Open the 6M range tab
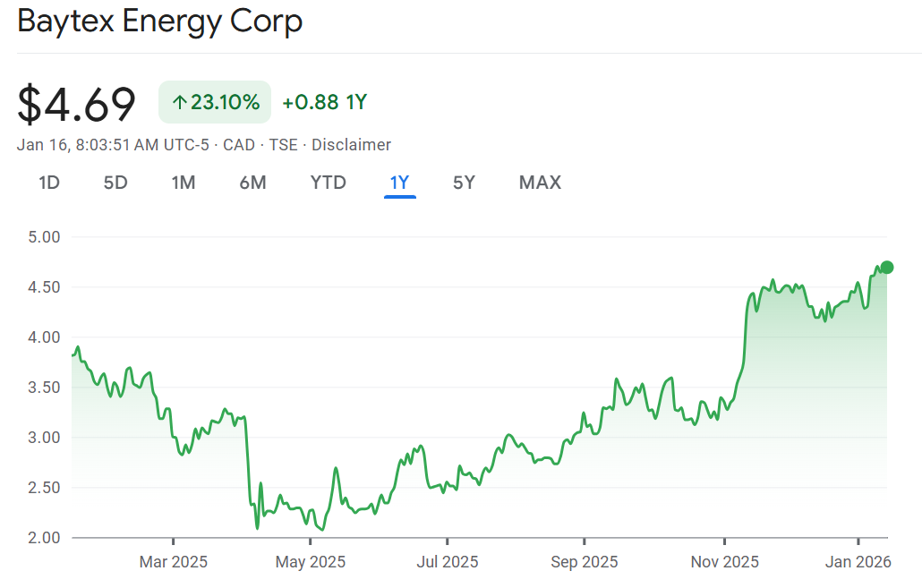The height and width of the screenshot is (588, 922). [252, 183]
